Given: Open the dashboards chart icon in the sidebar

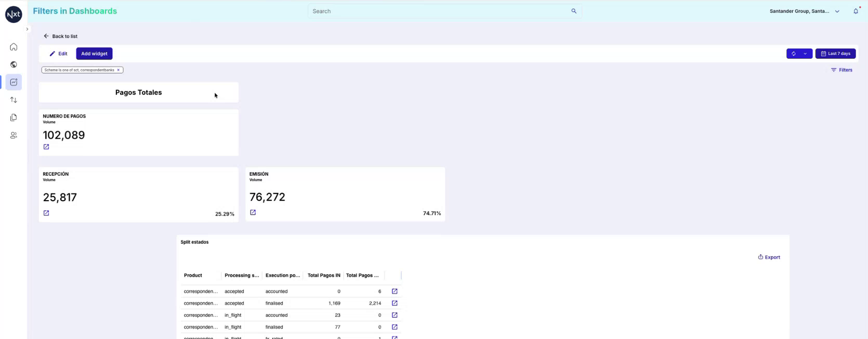Looking at the screenshot, I should tap(14, 82).
